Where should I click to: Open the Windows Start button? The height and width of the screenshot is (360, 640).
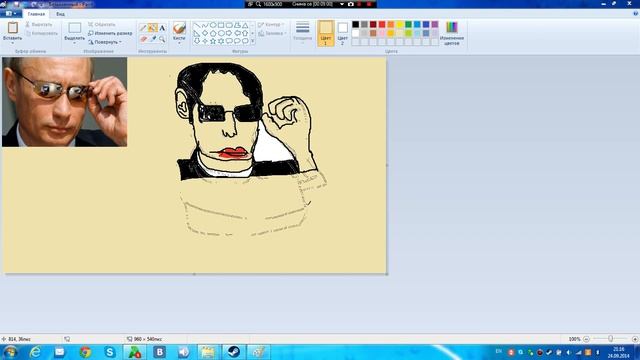coord(11,352)
